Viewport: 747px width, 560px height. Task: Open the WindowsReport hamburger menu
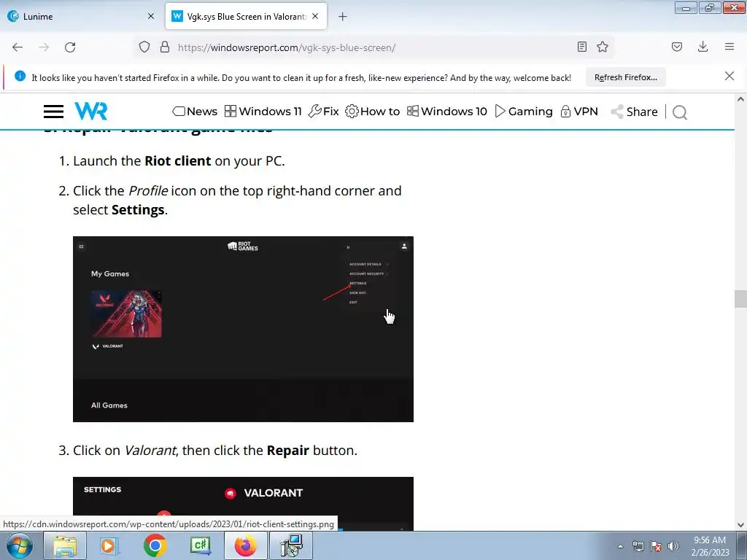(53, 112)
